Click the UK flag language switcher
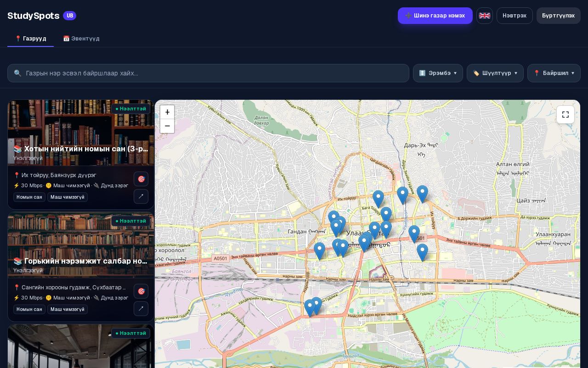The height and width of the screenshot is (368, 588). [485, 16]
